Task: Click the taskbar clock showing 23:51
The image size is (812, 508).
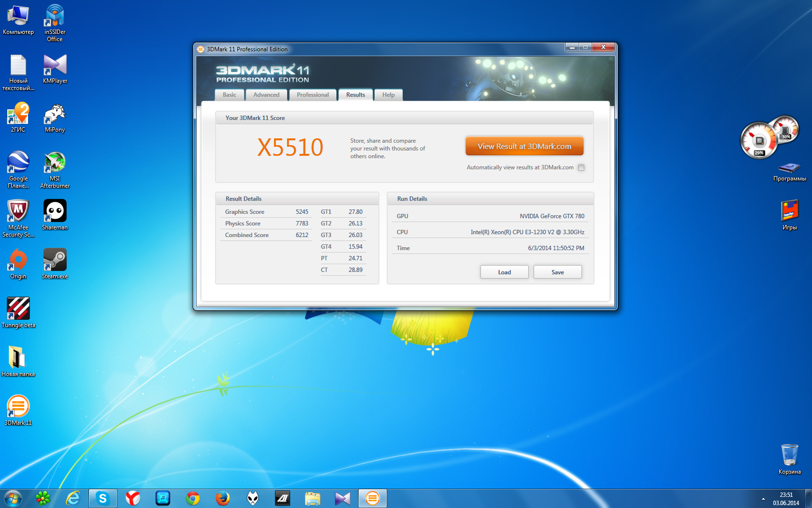Action: [786, 499]
